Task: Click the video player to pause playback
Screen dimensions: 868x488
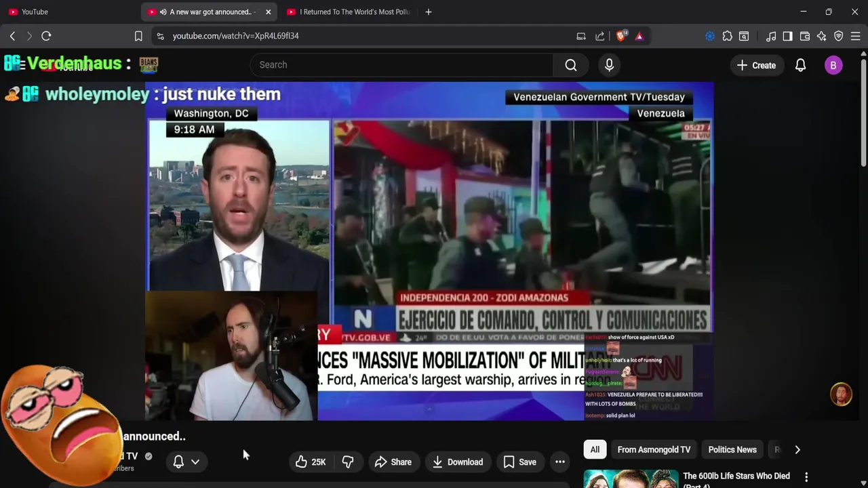Action: (429, 251)
